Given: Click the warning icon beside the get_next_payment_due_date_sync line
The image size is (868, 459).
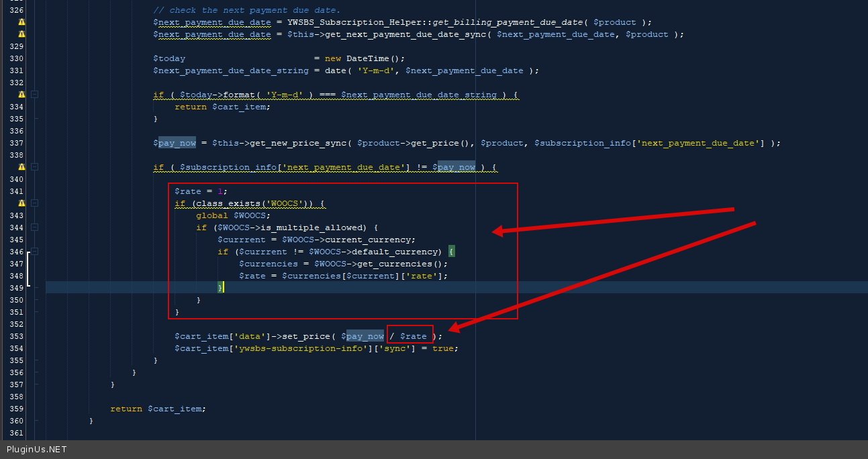Looking at the screenshot, I should [x=21, y=34].
